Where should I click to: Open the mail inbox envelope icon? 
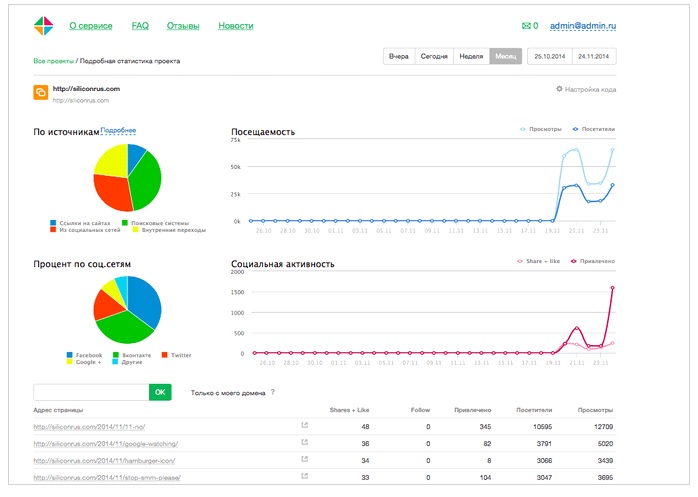(526, 26)
